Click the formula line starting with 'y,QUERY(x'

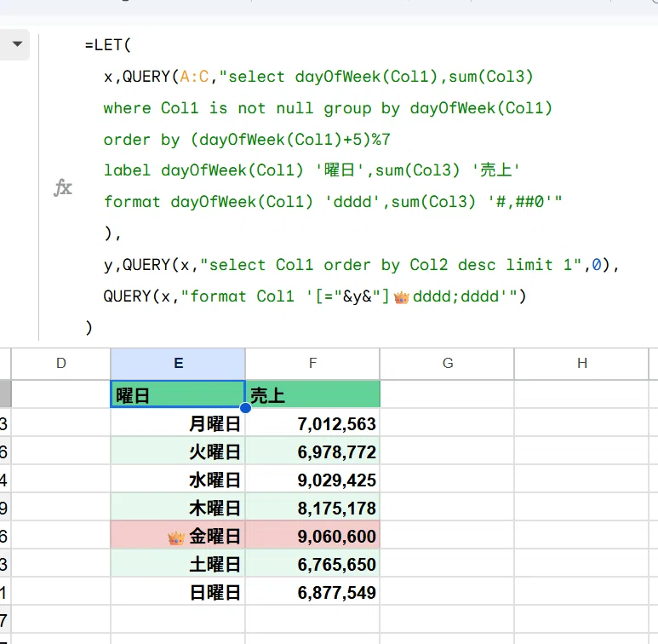[361, 265]
